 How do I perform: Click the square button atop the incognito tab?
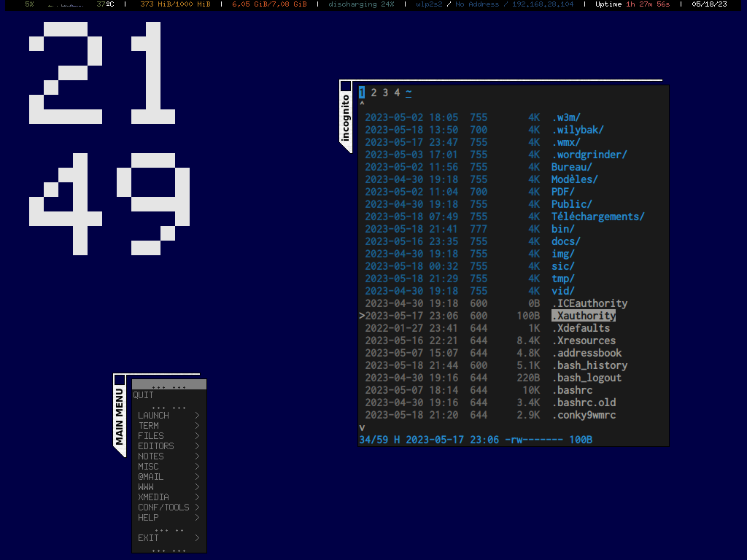click(346, 85)
